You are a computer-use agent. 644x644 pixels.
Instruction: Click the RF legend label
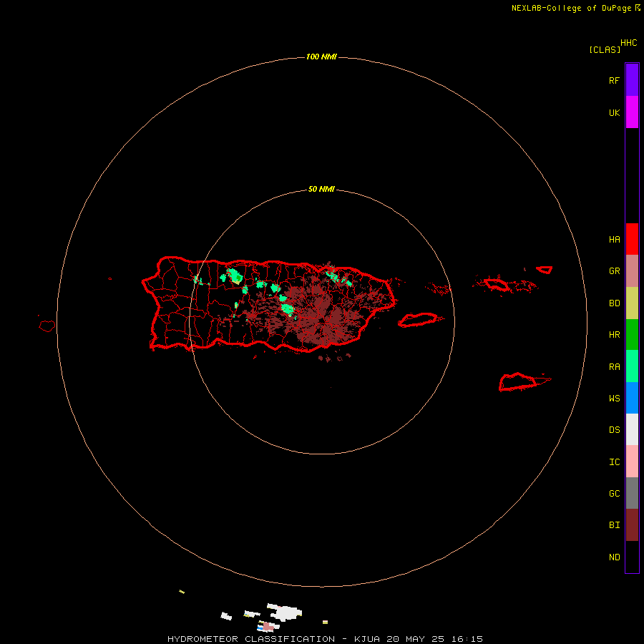614,80
